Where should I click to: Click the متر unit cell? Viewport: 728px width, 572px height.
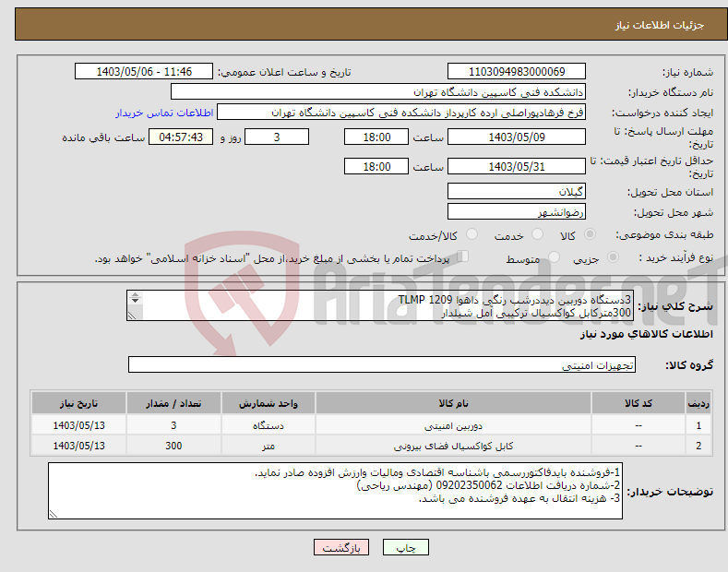(x=269, y=446)
